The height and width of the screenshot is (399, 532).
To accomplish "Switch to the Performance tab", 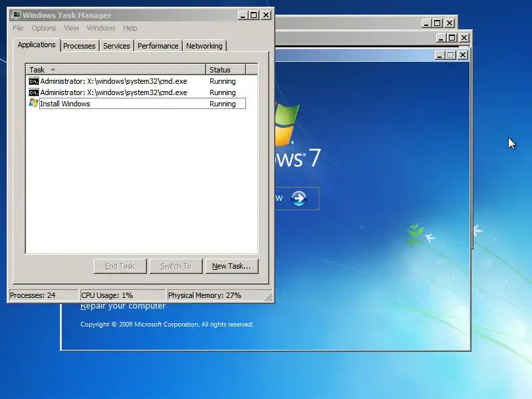I will pyautogui.click(x=158, y=46).
